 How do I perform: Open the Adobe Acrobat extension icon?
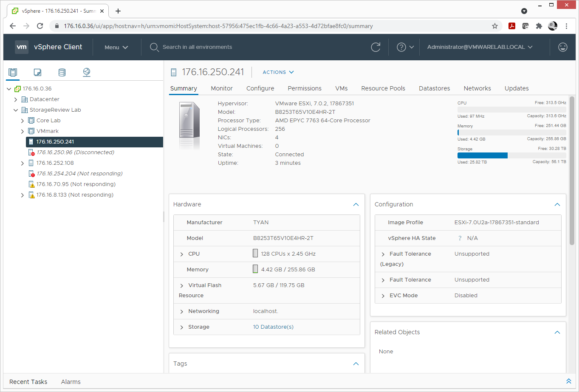click(512, 26)
